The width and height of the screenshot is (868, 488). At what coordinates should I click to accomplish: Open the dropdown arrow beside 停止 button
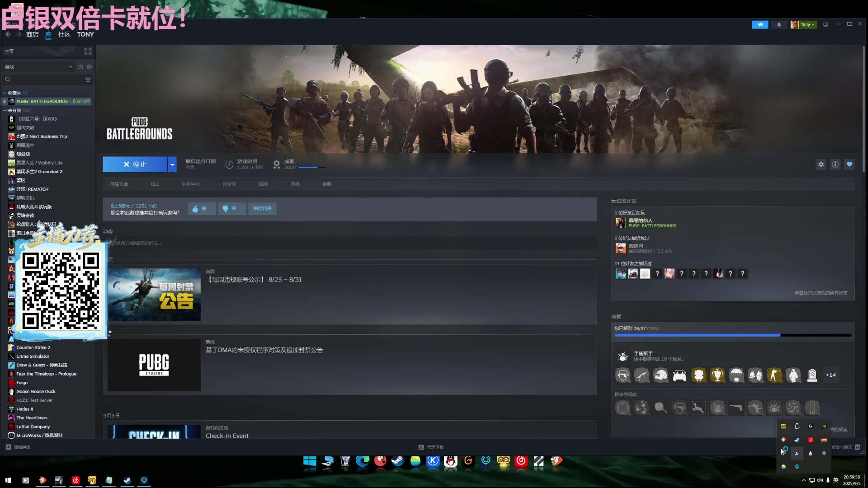tap(172, 164)
